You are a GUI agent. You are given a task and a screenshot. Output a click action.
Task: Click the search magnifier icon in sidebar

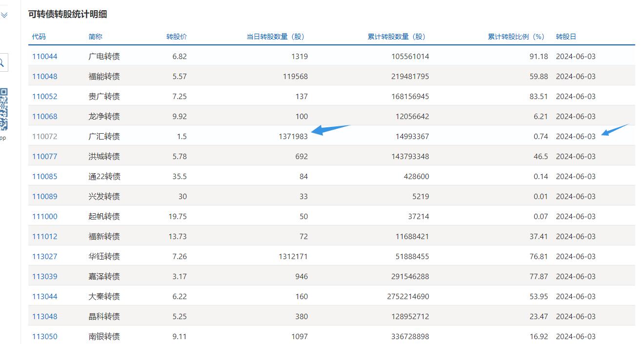tap(2, 62)
